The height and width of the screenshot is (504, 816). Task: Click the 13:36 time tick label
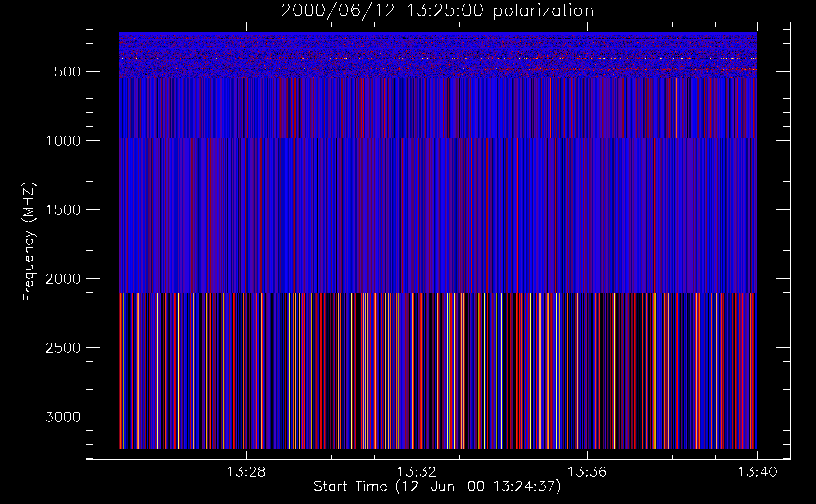587,472
